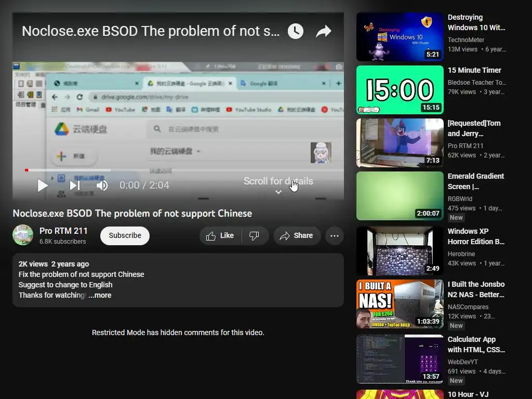
Task: Open Jonsbo N2 NAS video thumbnail
Action: 400,304
